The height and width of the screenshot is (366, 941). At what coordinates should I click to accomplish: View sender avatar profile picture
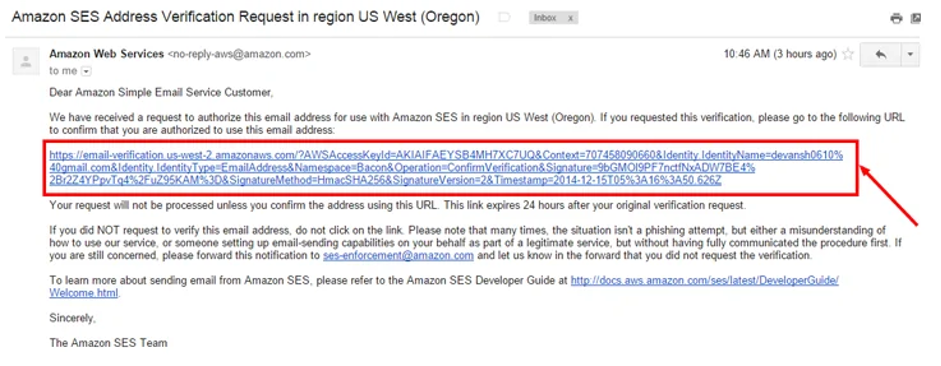point(26,61)
